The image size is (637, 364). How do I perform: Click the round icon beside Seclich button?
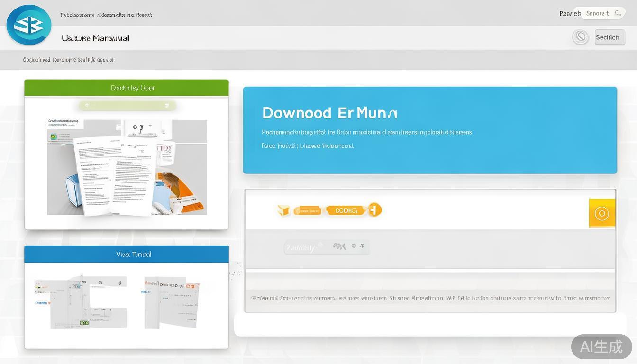580,37
